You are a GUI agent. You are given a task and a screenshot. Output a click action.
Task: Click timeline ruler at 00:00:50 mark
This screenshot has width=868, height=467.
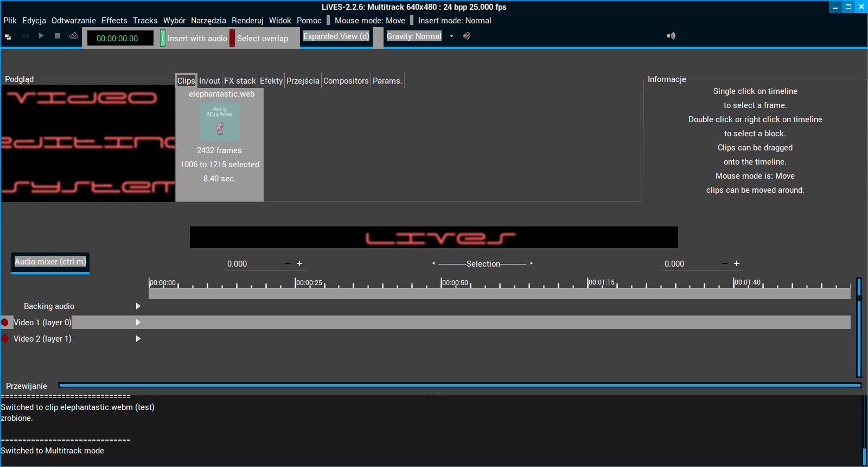pos(455,283)
